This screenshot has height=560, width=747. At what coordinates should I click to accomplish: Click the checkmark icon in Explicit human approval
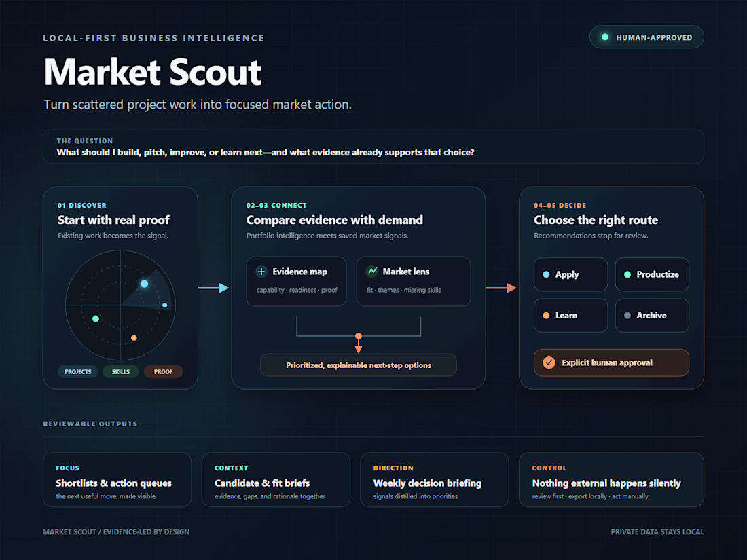(x=549, y=363)
